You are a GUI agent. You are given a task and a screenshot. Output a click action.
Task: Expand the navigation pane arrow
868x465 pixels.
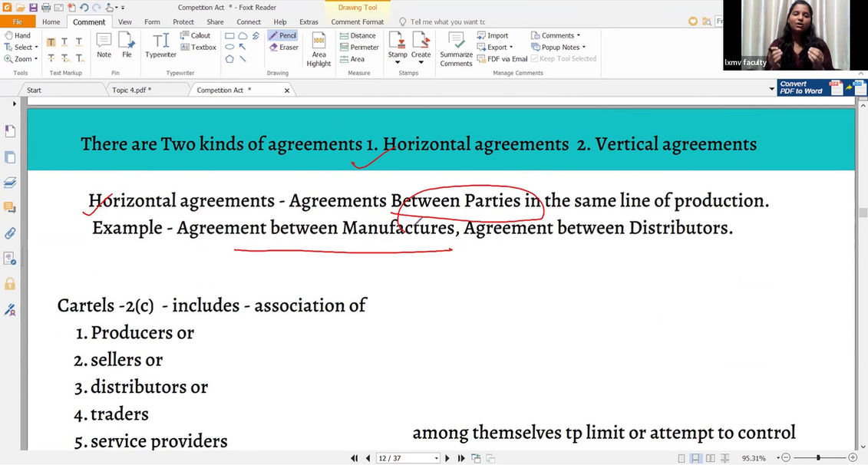coord(15,104)
